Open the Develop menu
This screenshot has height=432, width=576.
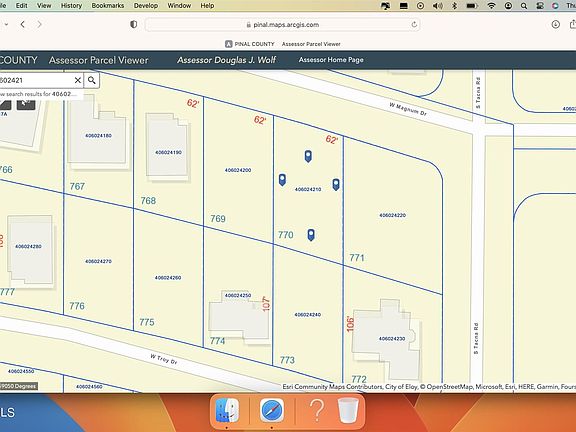click(x=146, y=6)
